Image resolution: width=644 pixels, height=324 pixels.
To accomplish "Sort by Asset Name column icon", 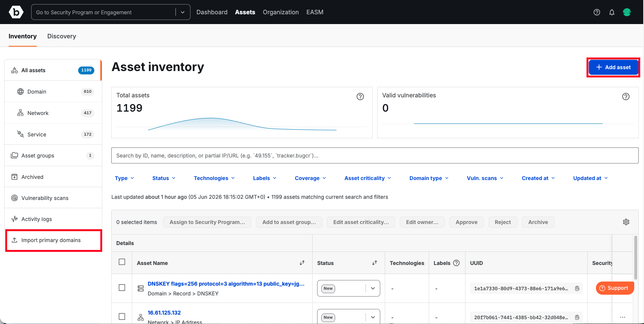I will 302,263.
